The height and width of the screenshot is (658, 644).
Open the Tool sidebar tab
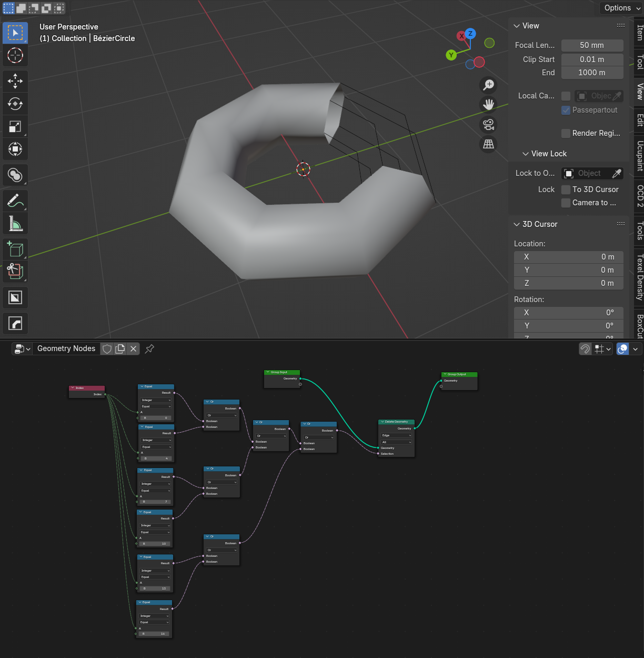639,62
